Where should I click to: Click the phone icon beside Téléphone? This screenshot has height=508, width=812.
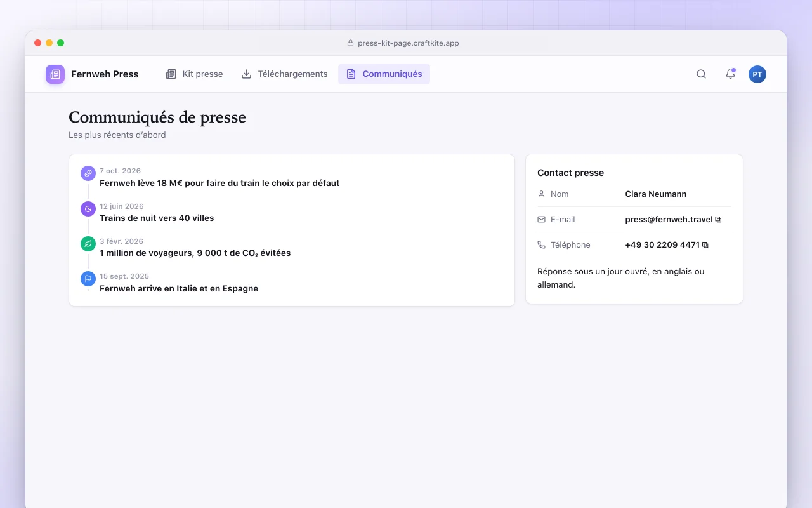[541, 245]
